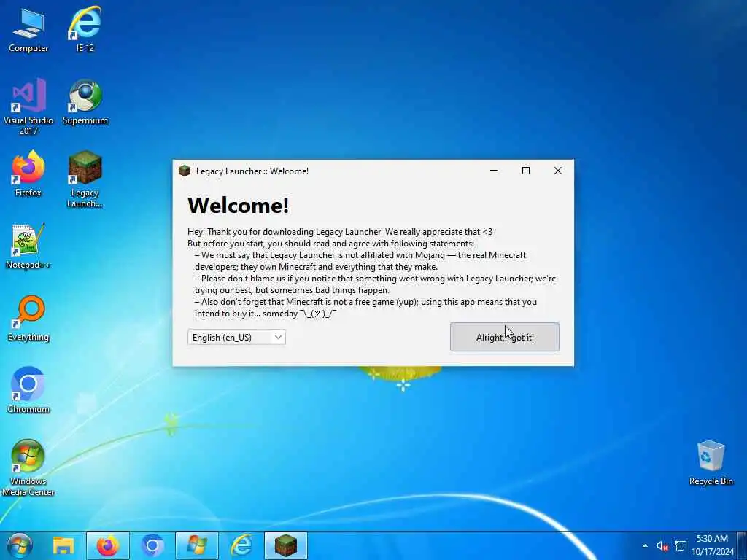Maximize the Legacy Launcher Welcome window
This screenshot has height=560, width=747.
pyautogui.click(x=526, y=171)
